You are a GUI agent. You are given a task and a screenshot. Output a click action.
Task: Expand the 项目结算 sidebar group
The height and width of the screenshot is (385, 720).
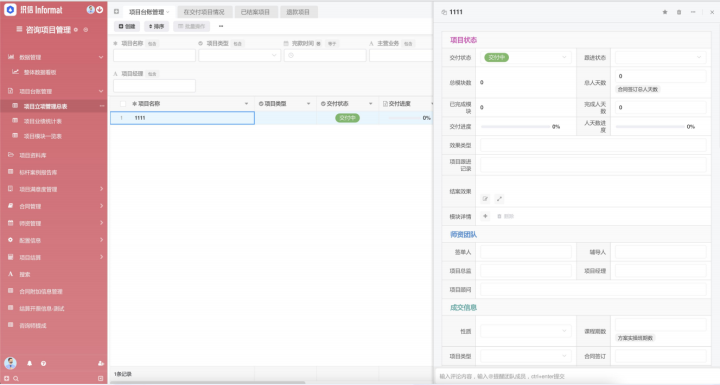(x=101, y=257)
